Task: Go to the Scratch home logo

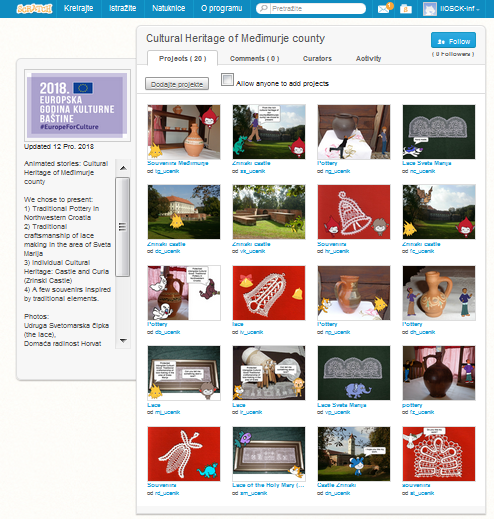Action: (34, 9)
